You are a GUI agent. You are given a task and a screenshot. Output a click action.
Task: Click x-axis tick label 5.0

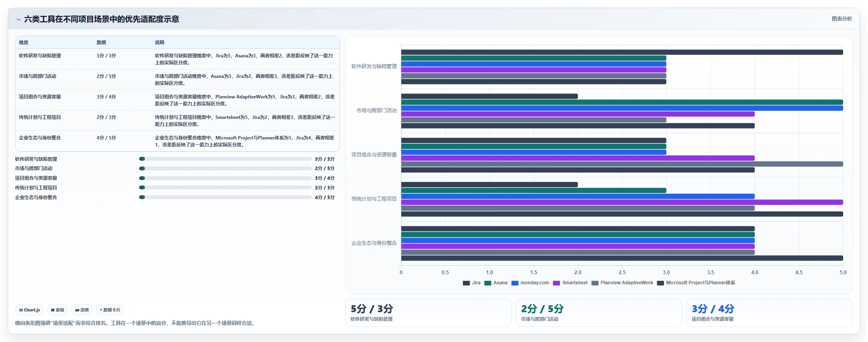coord(843,273)
